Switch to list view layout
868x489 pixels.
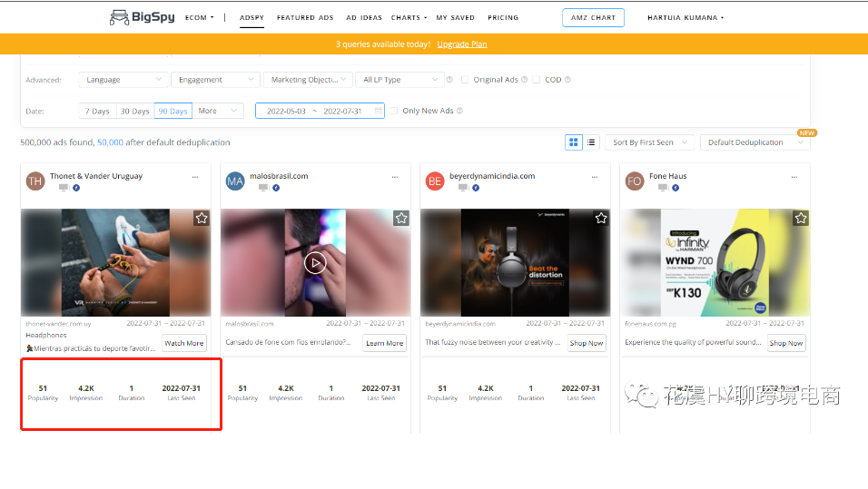(591, 142)
